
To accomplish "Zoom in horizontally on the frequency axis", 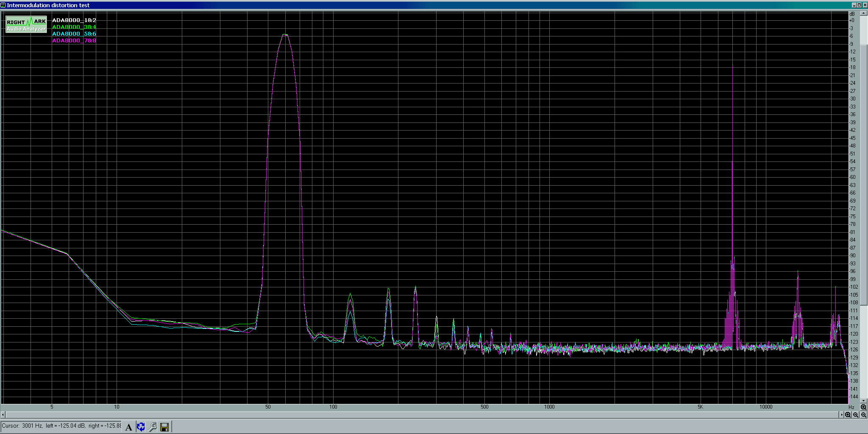I will coord(848,415).
